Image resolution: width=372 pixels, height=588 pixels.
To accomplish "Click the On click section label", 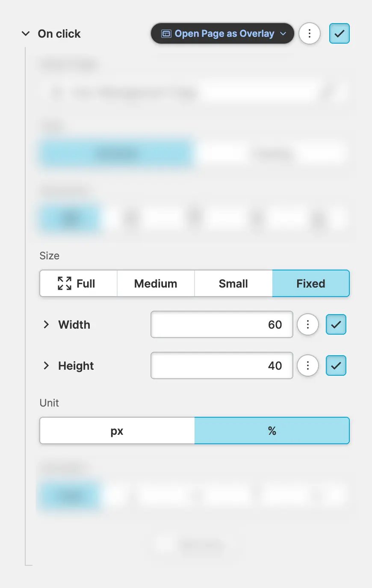I will coord(59,34).
